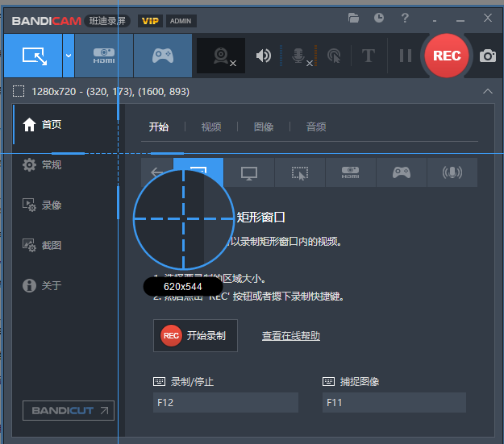
Task: Open the output folder icon
Action: click(x=353, y=18)
